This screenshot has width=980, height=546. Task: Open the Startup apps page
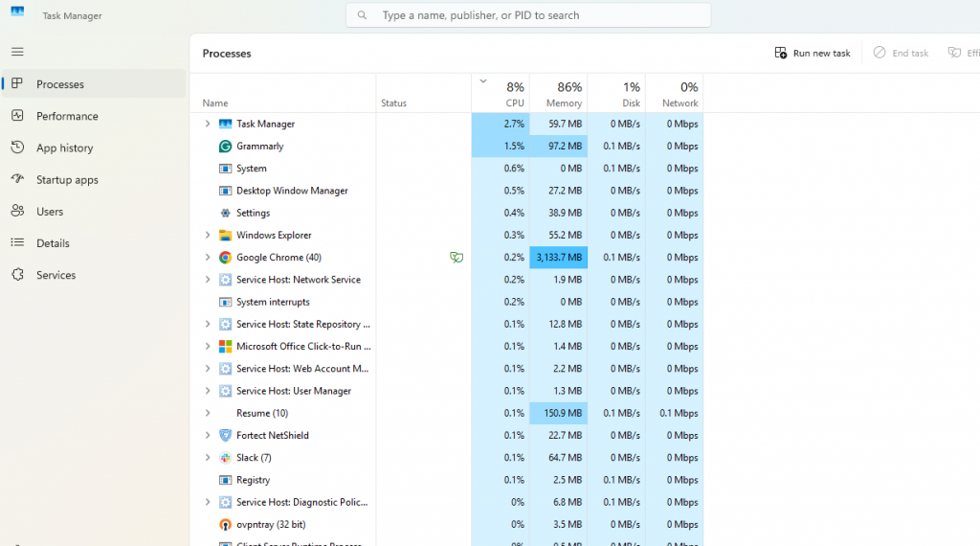[x=67, y=180]
